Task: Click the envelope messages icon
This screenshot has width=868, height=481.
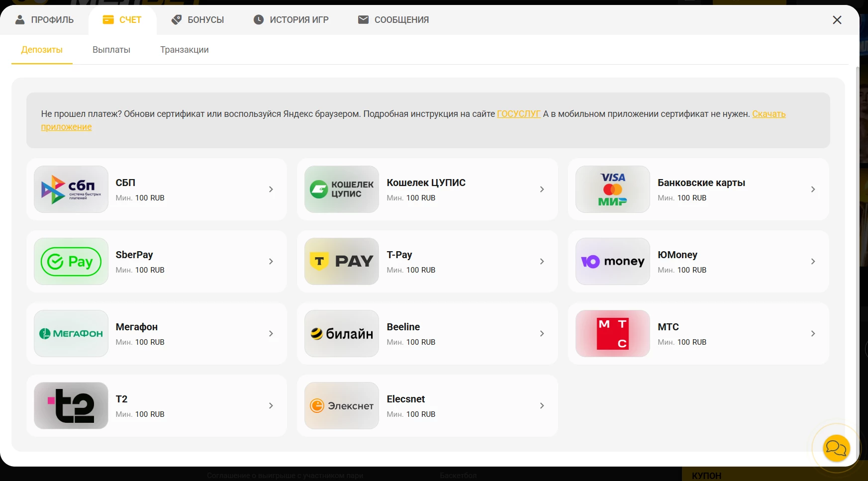Action: 364,20
